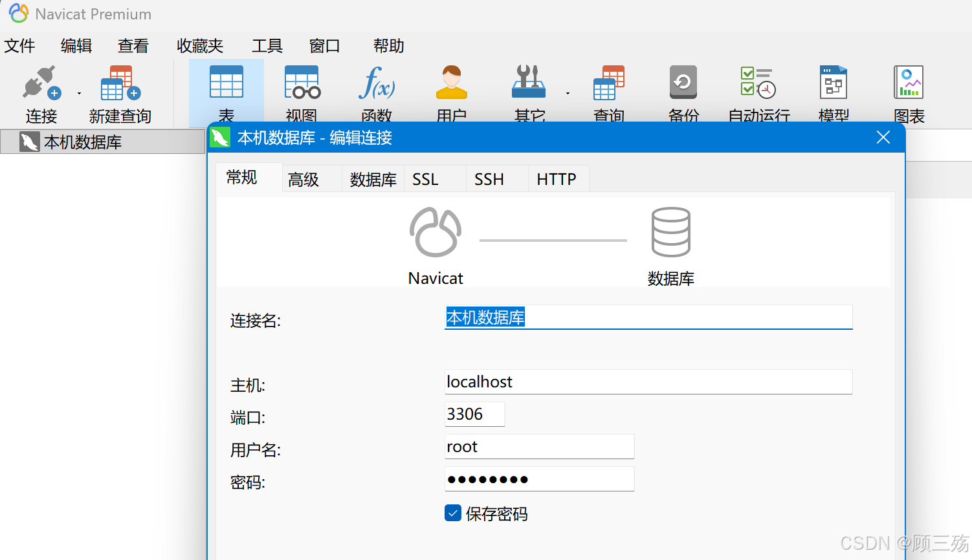This screenshot has width=972, height=560.
Task: Switch to the 数据库 tab
Action: 373,179
